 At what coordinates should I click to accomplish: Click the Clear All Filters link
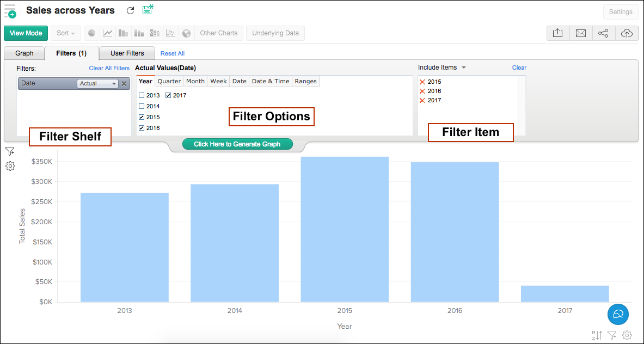(x=109, y=68)
